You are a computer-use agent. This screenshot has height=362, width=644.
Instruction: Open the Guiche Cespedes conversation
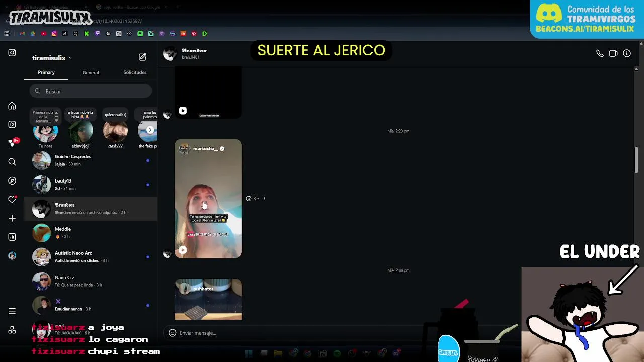coord(91,160)
